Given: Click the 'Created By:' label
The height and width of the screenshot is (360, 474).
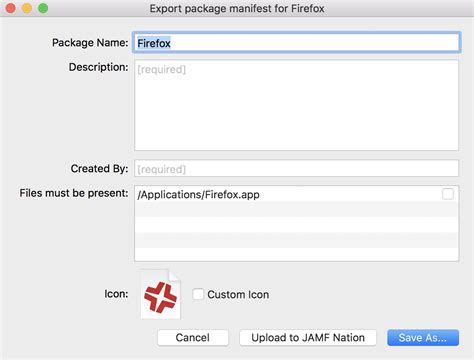Looking at the screenshot, I should coord(99,169).
